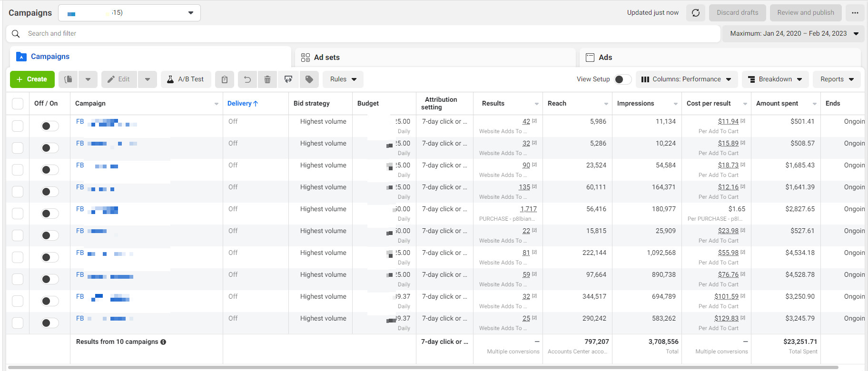Click the Bid strategy column header
Screen dimensions: 868x371
click(312, 104)
